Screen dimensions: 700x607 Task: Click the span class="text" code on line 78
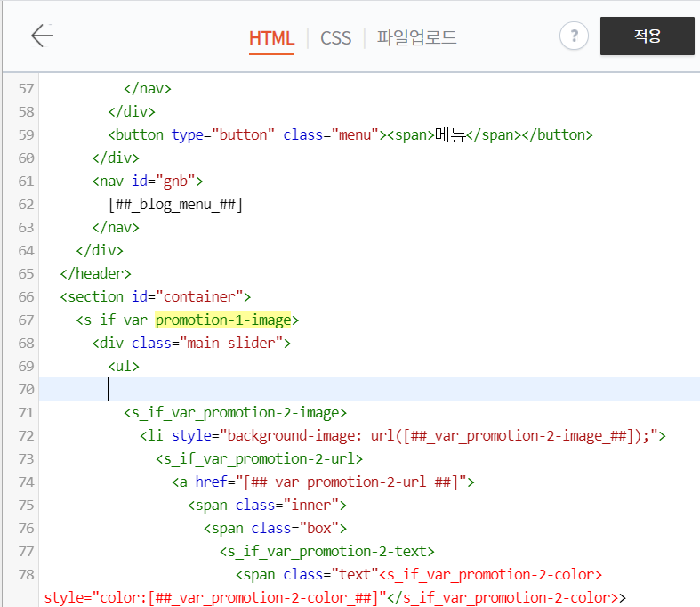(307, 575)
